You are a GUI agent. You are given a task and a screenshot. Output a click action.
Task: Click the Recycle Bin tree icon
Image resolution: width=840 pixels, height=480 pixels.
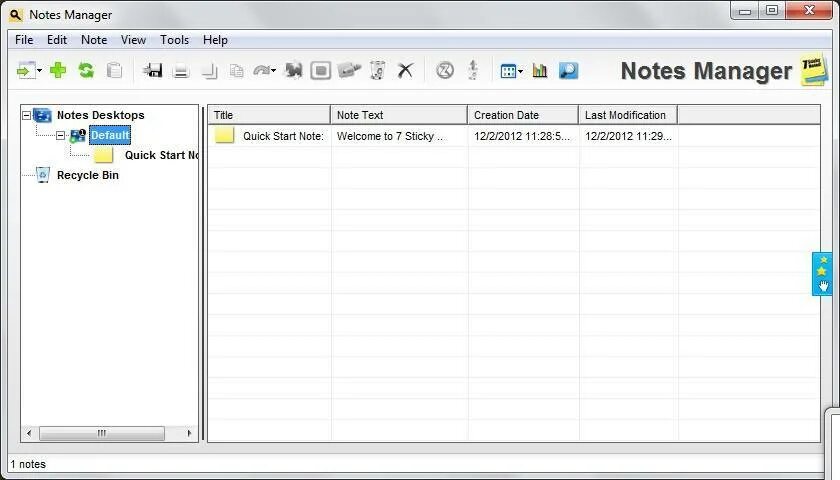point(43,175)
